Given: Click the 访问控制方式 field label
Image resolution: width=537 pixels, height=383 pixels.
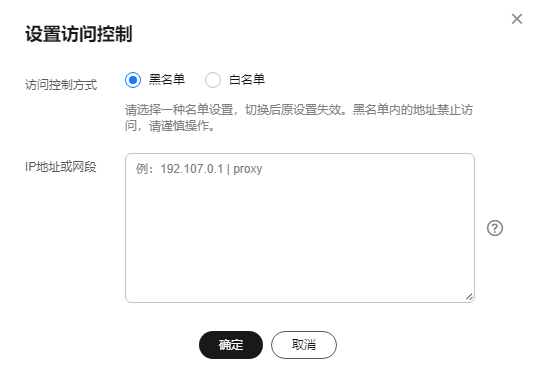Looking at the screenshot, I should [61, 85].
